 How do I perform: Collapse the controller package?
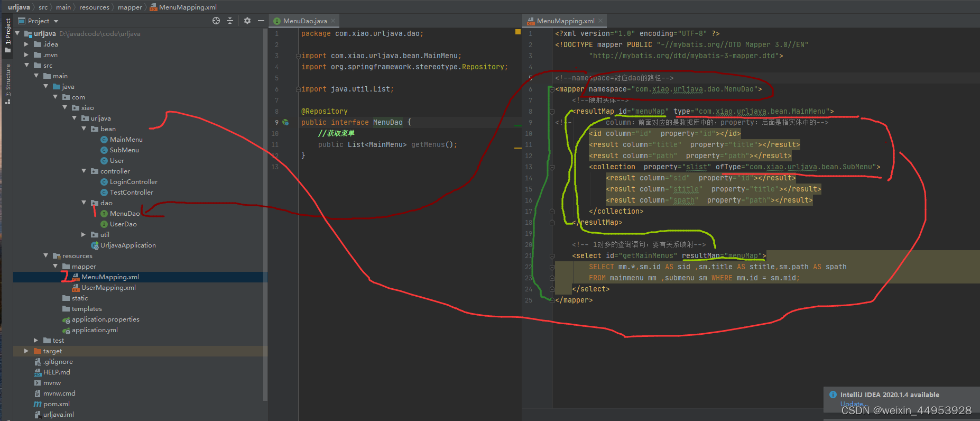[84, 171]
